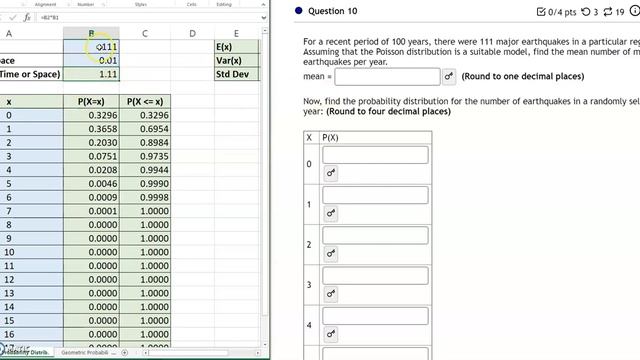Click the vertical scrollbar up arrow in Excel
This screenshot has height=360, width=640.
[x=265, y=31]
